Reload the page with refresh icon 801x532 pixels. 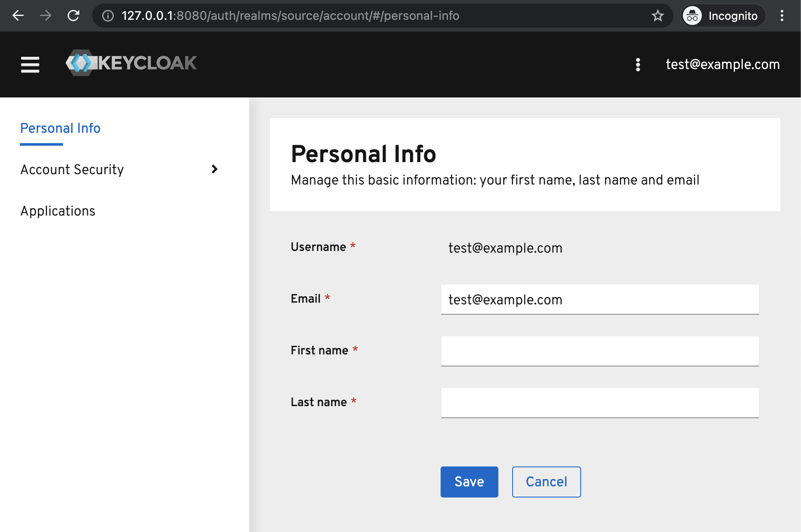coord(74,16)
